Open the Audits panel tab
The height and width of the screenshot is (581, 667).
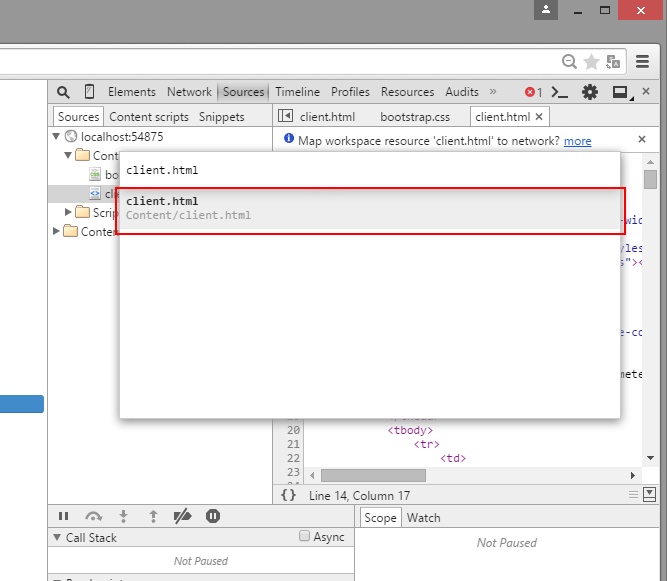462,92
